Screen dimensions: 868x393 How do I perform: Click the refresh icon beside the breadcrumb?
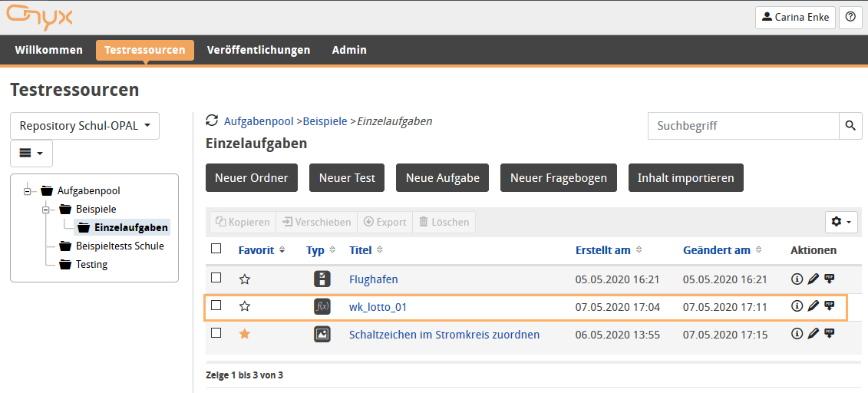(x=213, y=121)
